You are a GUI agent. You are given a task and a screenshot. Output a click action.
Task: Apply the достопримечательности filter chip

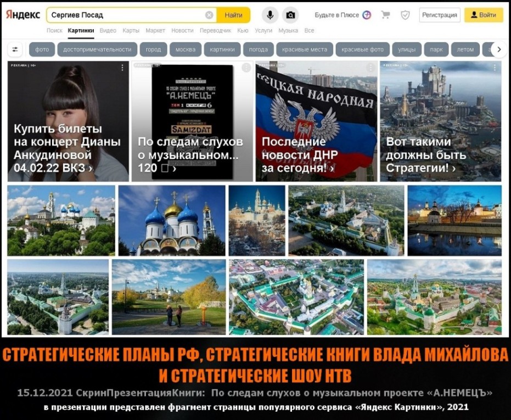97,49
